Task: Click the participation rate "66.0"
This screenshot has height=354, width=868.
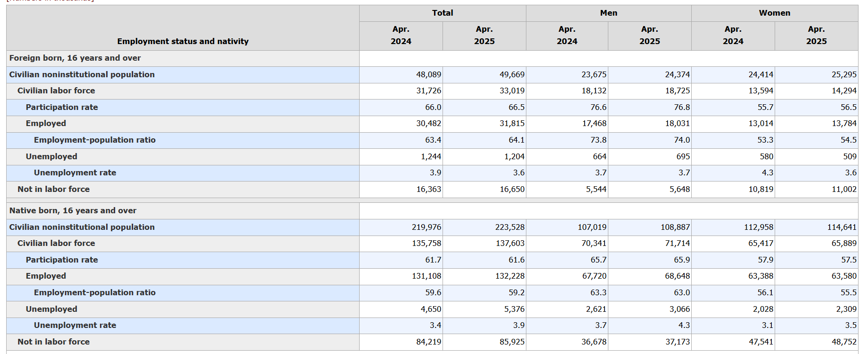Action: point(433,107)
